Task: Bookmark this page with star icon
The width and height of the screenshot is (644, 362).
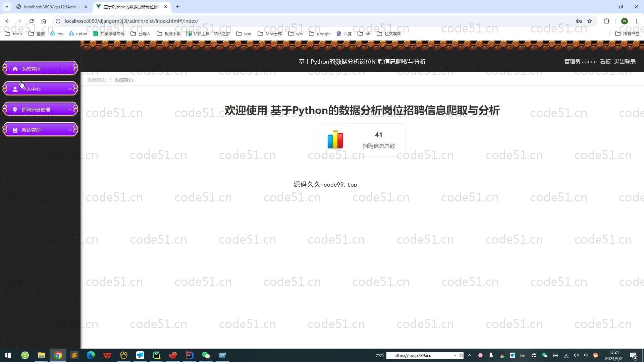Action: pyautogui.click(x=590, y=21)
